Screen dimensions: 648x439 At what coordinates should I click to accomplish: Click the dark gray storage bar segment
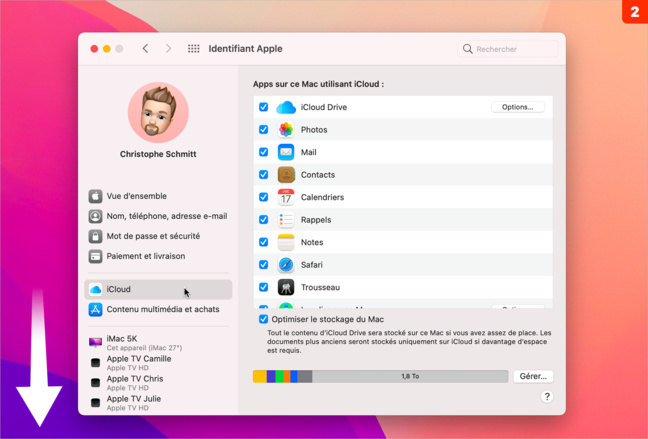coord(305,377)
